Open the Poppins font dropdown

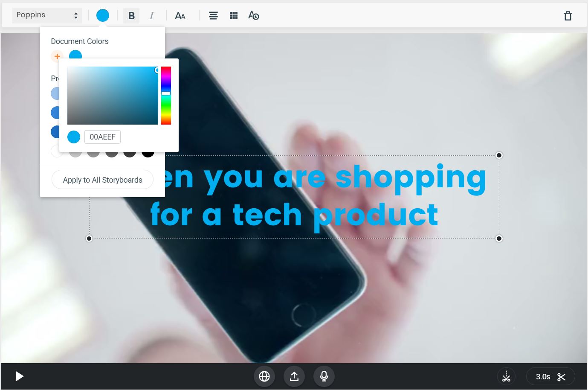tap(46, 15)
